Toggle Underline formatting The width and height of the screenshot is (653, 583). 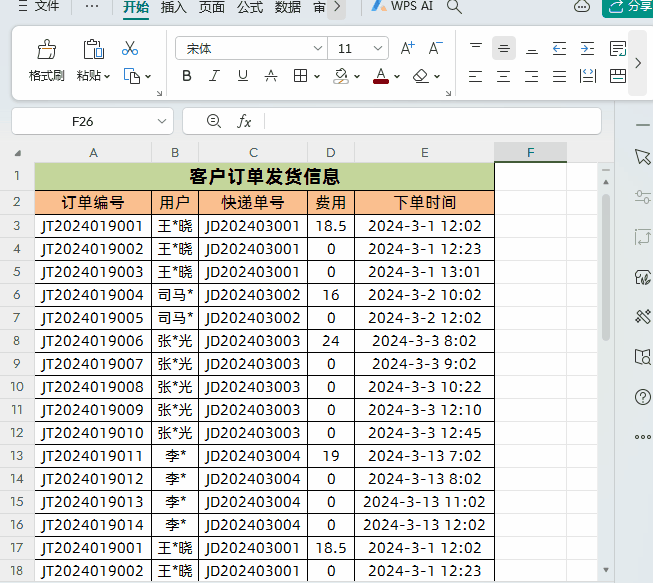242,76
